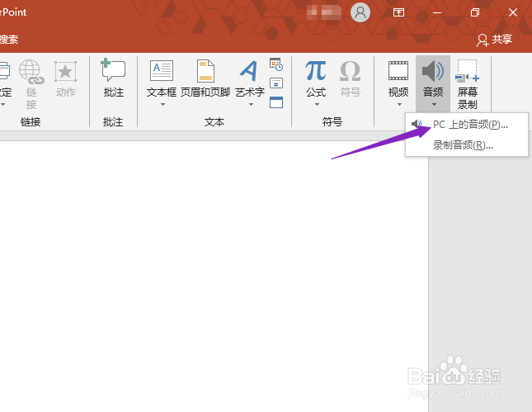Insert date and time icon
This screenshot has height=412, width=532.
276,64
